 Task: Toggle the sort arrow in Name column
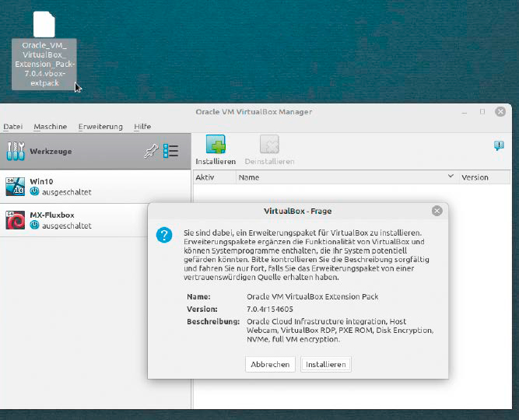[451, 176]
